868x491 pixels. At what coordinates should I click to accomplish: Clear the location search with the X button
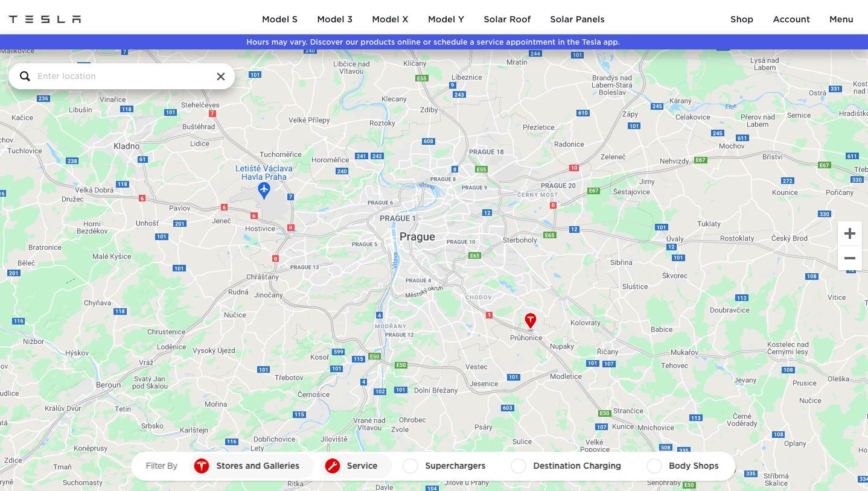click(x=220, y=76)
